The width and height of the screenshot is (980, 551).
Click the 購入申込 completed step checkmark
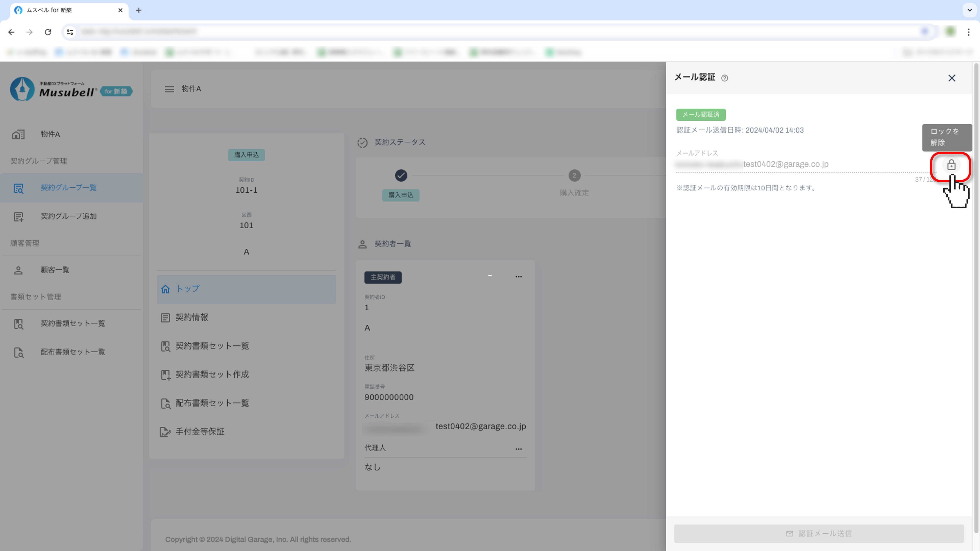[401, 175]
